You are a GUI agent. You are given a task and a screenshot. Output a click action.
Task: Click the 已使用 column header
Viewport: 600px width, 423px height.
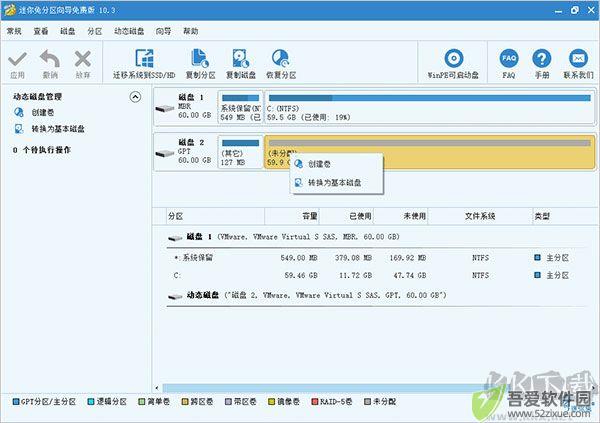point(346,216)
